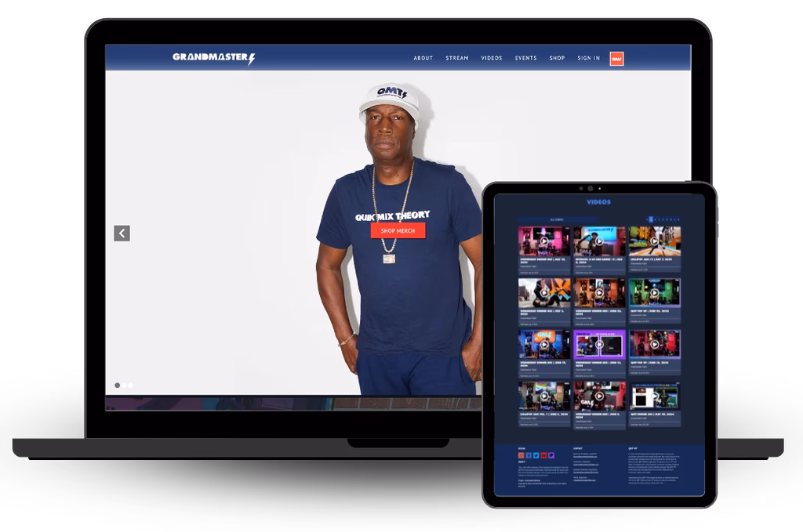The image size is (803, 532).
Task: Play the colorful graffiti street dancer video
Action: coord(655,241)
